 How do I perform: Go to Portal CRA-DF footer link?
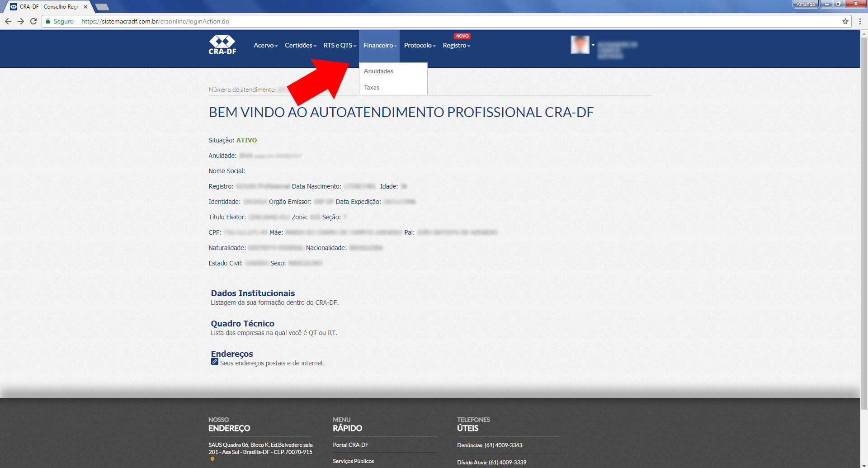(x=350, y=445)
